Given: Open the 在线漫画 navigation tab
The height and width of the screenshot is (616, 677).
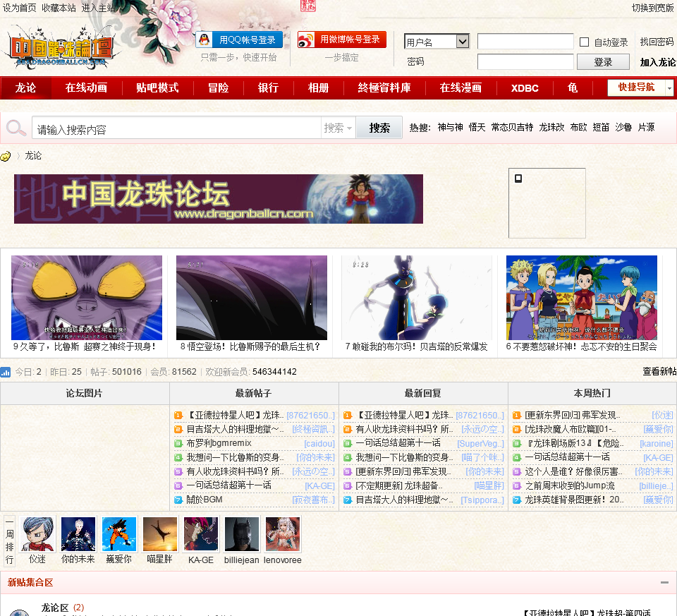Looking at the screenshot, I should [461, 88].
